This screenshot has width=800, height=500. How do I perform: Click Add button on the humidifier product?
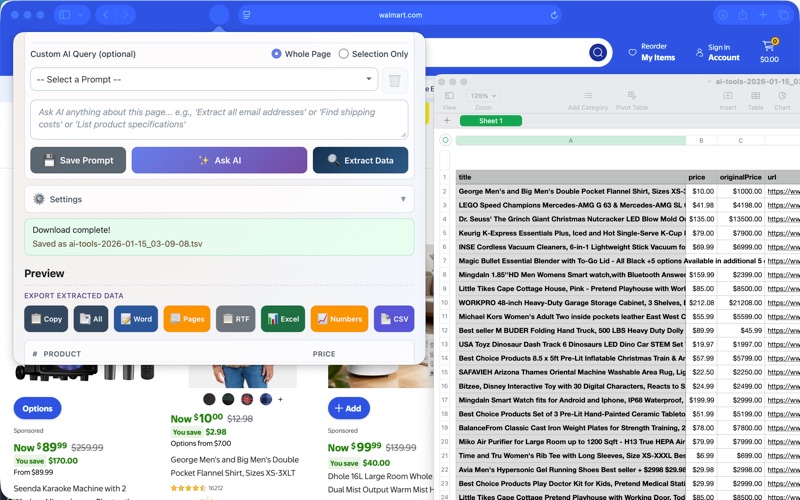pyautogui.click(x=348, y=408)
